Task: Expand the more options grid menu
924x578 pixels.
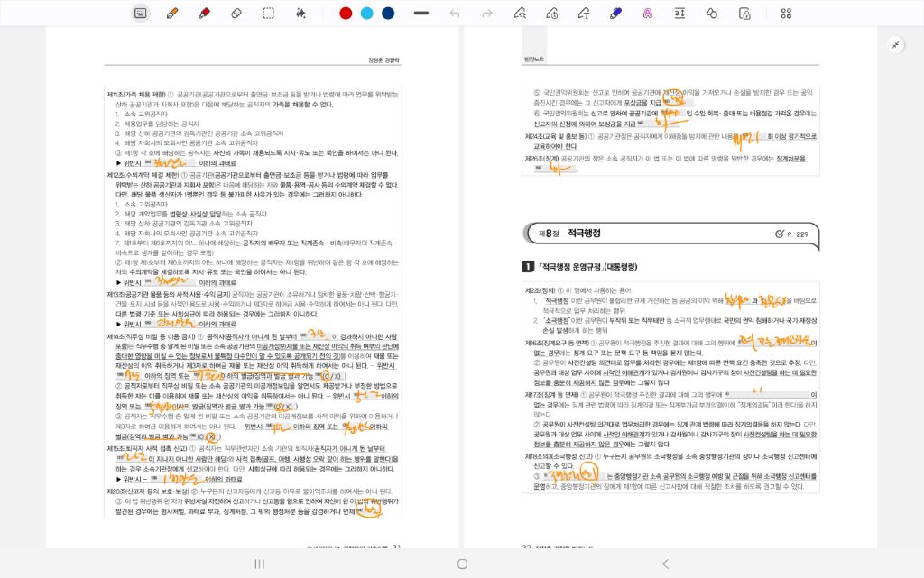Action: [x=786, y=14]
